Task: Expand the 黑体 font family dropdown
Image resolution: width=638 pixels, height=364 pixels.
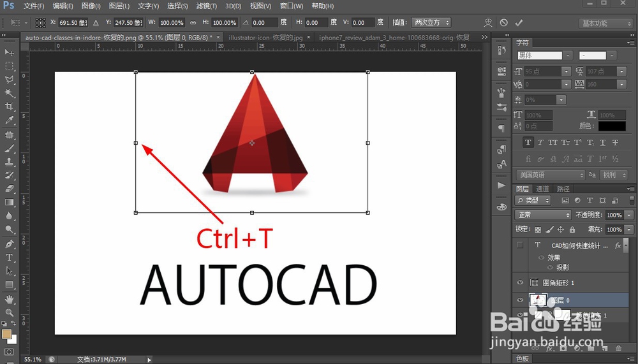Action: [x=568, y=55]
